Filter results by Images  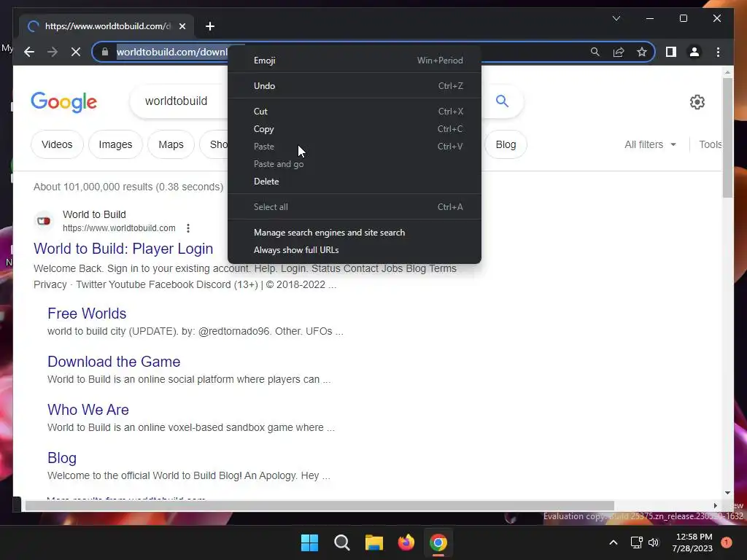coord(115,144)
